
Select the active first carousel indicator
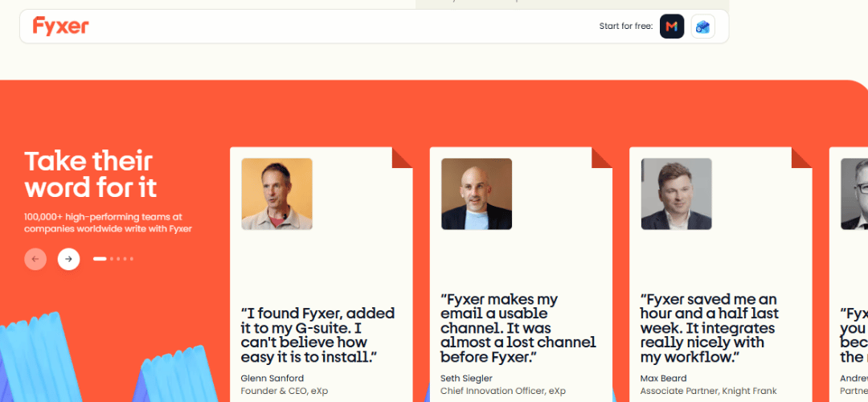coord(100,259)
